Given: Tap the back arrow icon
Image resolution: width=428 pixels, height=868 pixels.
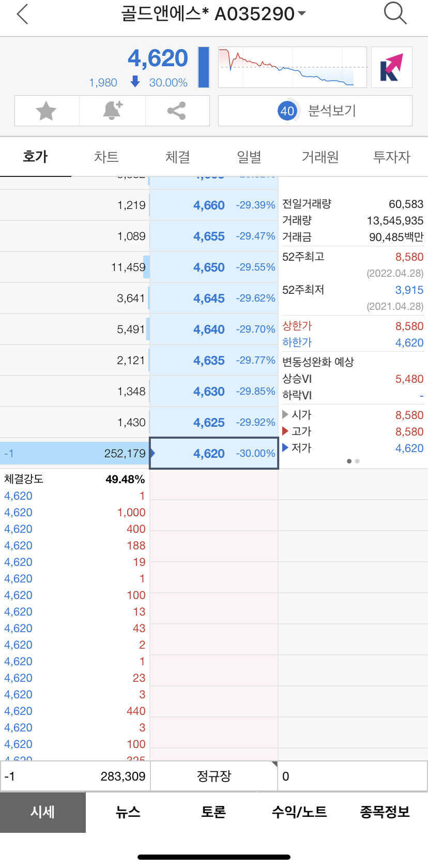Looking at the screenshot, I should [x=22, y=14].
